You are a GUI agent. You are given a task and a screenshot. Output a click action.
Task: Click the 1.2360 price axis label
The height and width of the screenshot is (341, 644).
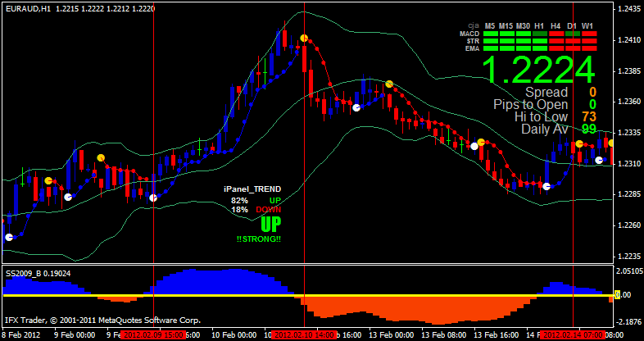tap(628, 102)
